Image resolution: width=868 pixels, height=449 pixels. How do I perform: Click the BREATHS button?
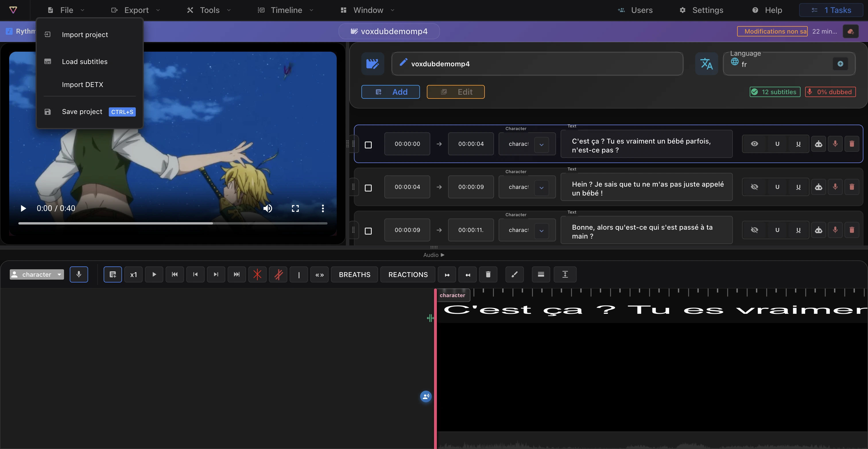click(354, 274)
